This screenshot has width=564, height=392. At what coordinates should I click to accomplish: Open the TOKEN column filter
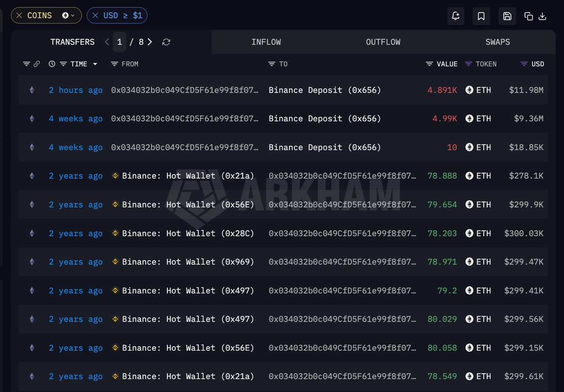(468, 64)
